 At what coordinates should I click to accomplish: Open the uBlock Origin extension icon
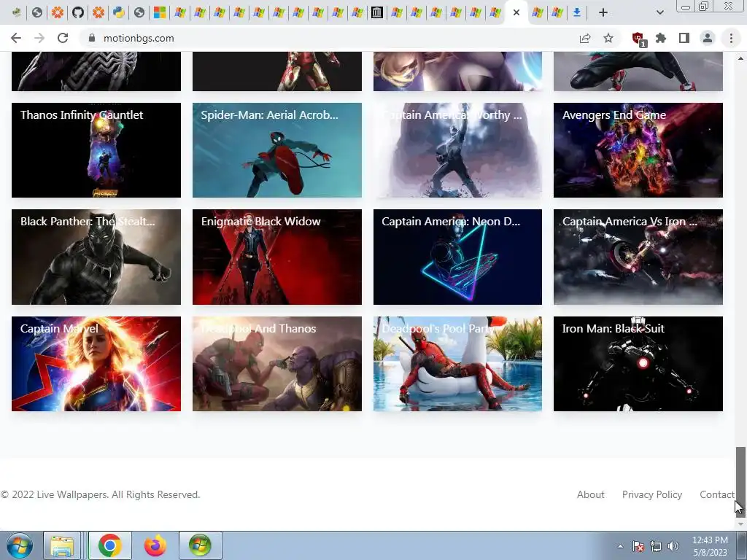coord(638,39)
